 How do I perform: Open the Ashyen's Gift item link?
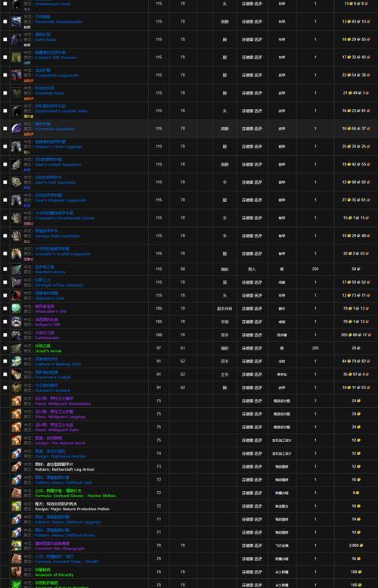pyautogui.click(x=47, y=325)
